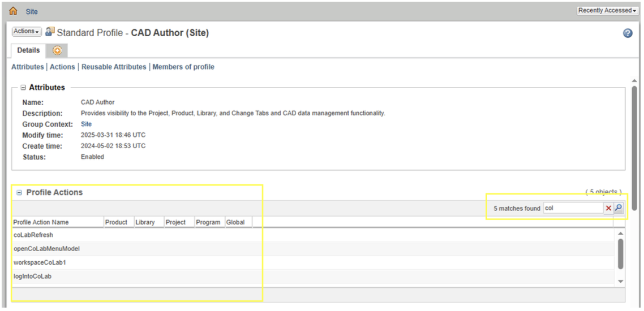
Task: Clear the search with red X icon
Action: click(x=608, y=209)
